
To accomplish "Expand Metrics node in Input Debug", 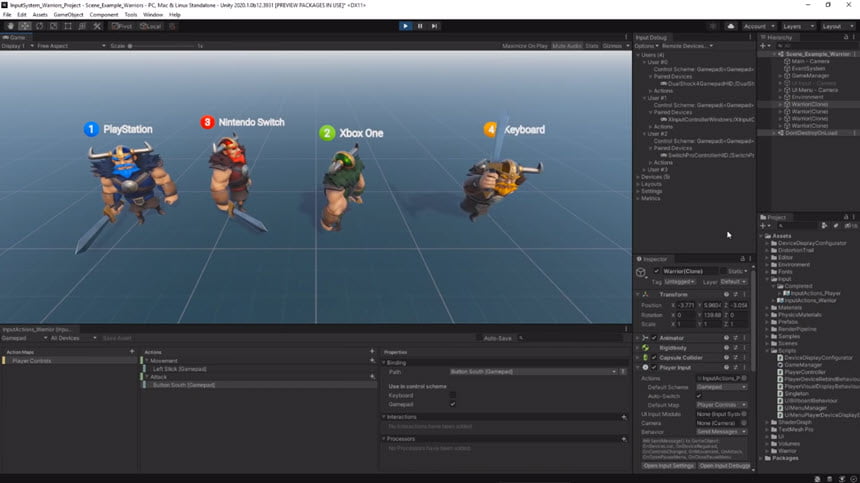I will click(638, 198).
